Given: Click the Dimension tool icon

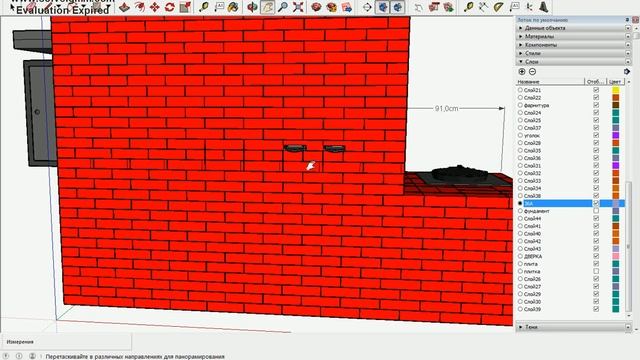Looking at the screenshot, I should click(484, 7).
